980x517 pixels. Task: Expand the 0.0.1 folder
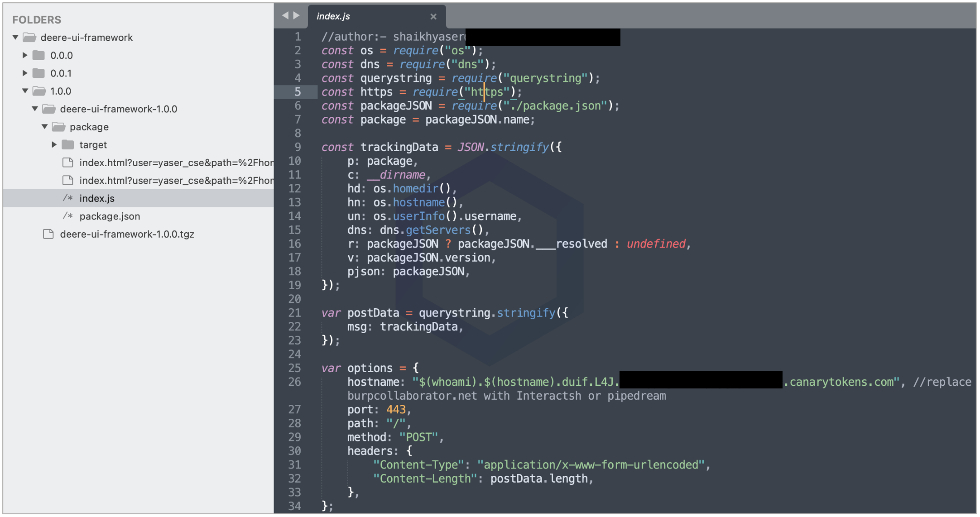25,73
